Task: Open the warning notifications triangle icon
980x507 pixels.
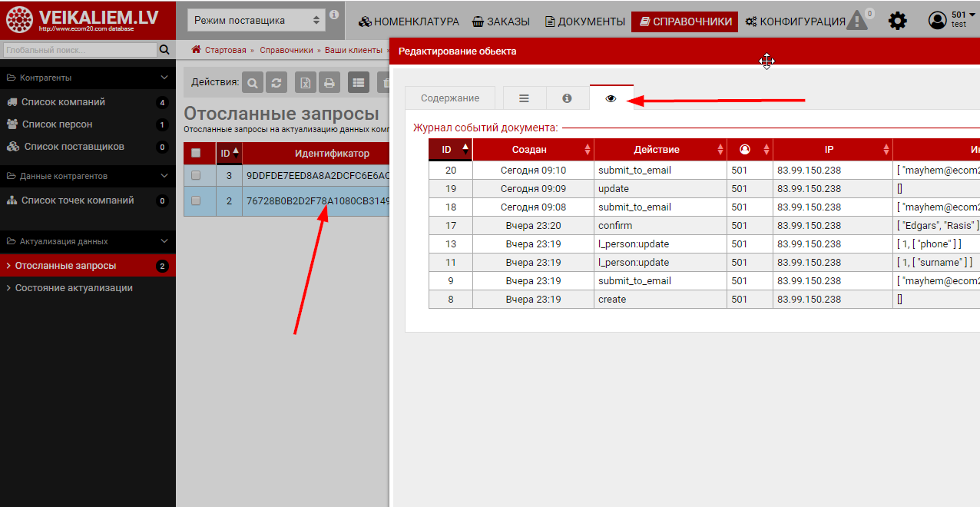Action: (x=857, y=21)
